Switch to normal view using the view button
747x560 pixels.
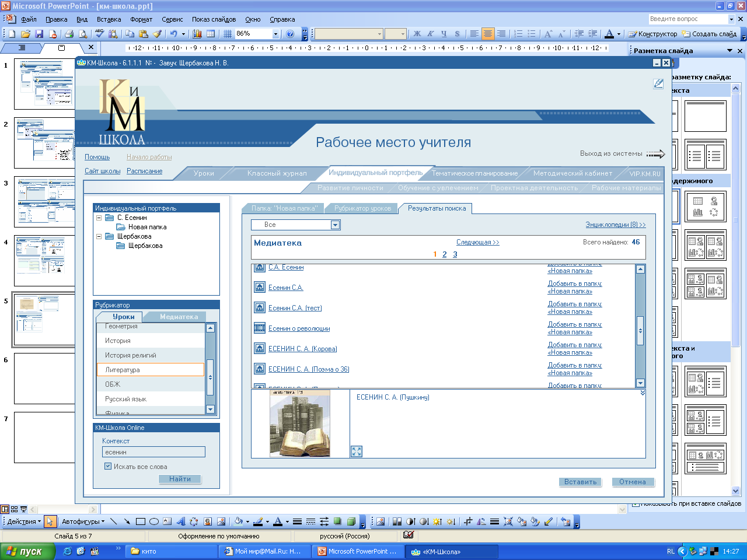(x=5, y=509)
